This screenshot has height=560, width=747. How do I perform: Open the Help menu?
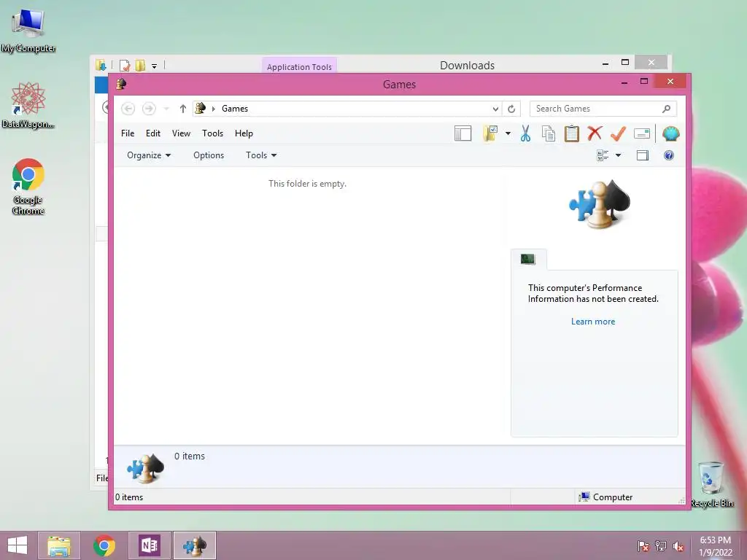click(x=244, y=133)
